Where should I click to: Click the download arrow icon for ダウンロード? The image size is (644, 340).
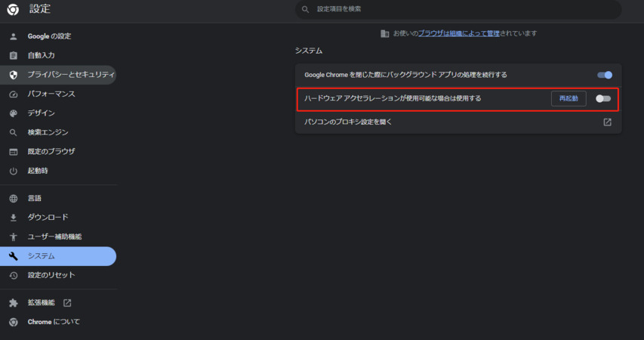13,218
